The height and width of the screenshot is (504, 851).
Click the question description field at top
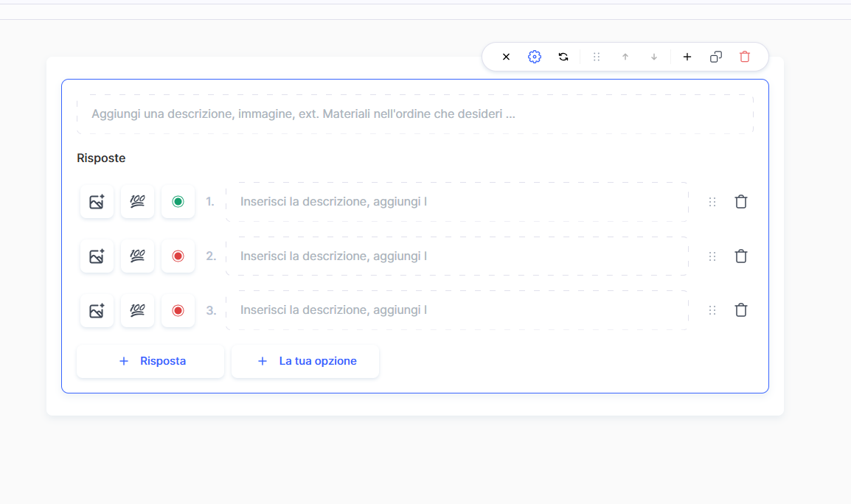(x=414, y=114)
